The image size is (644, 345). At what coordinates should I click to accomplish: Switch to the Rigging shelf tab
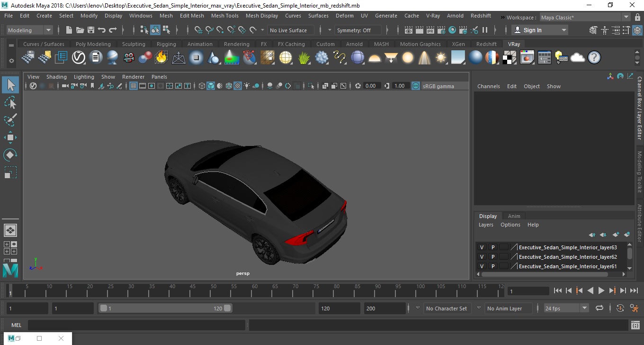(166, 44)
